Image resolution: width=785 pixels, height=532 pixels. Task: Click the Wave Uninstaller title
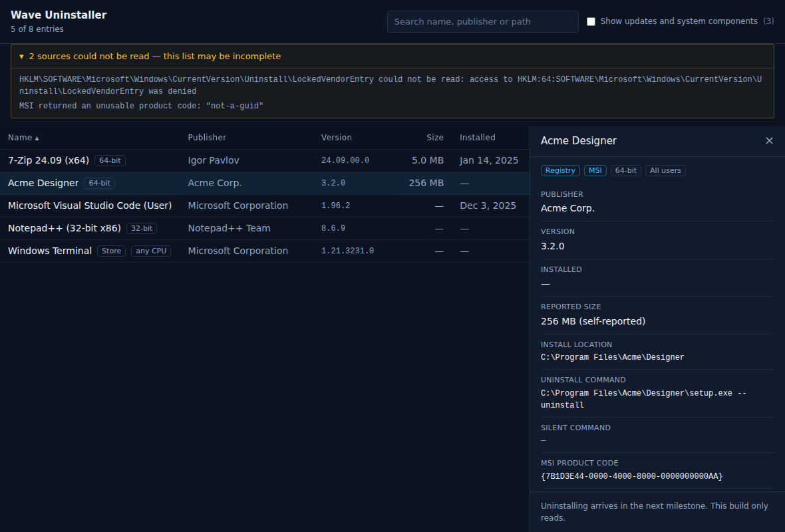pyautogui.click(x=59, y=15)
